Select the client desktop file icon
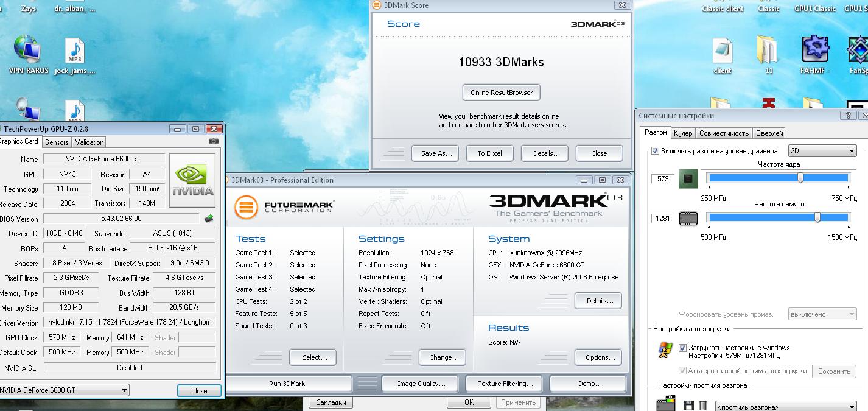 pos(723,56)
